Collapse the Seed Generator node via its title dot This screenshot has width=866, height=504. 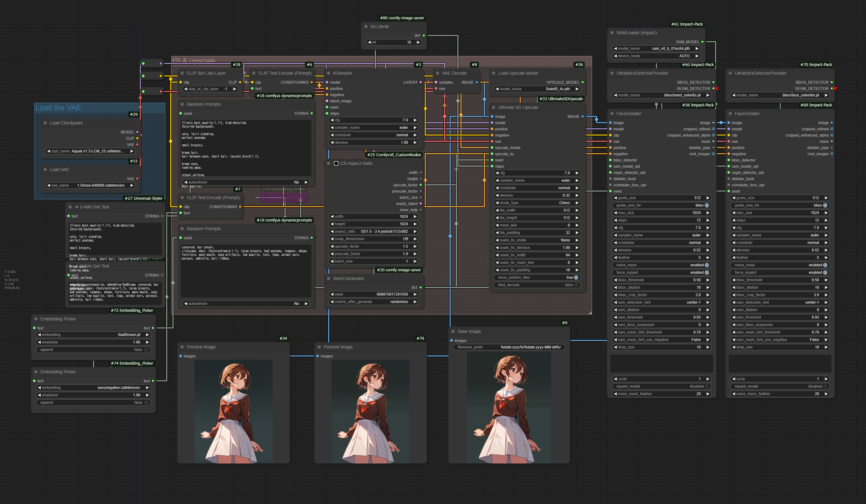point(328,278)
